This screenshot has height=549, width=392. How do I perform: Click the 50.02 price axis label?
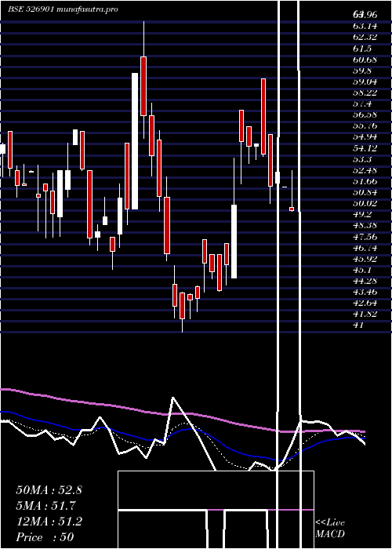point(365,203)
